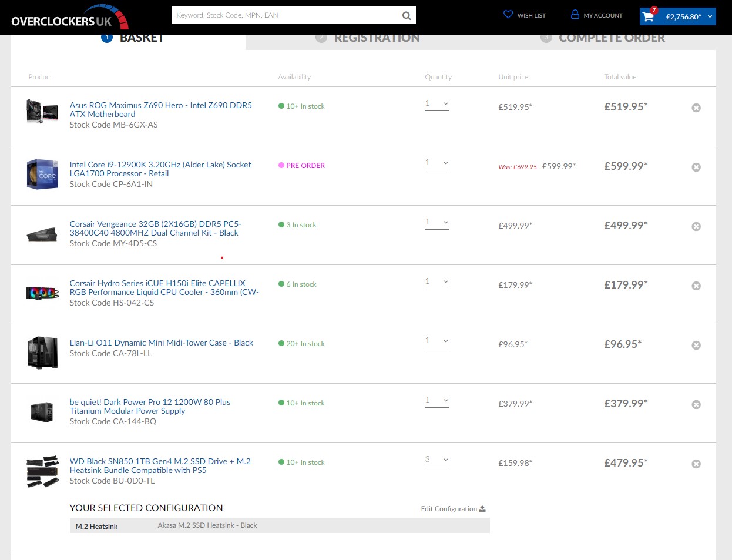This screenshot has width=732, height=560.
Task: Click the 'Stock Code MB-6GX-AS' text
Action: (114, 125)
